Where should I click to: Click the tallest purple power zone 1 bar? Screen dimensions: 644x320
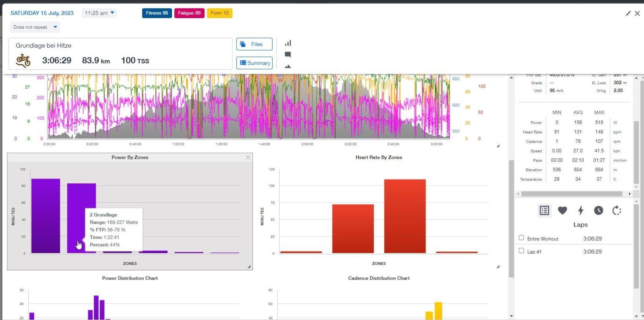(45, 216)
